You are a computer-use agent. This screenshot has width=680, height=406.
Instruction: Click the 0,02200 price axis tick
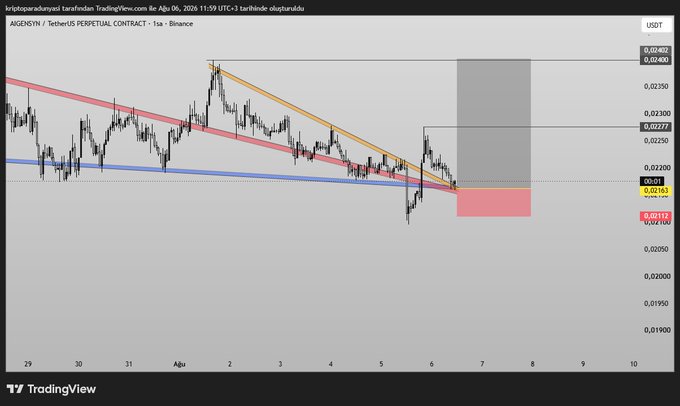pos(657,167)
